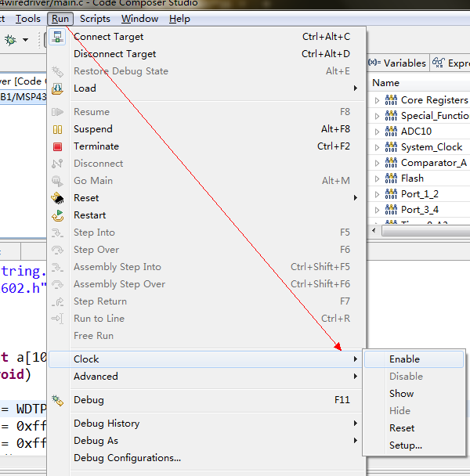Click the registers horizontal scrollbar left arrow

(374, 231)
